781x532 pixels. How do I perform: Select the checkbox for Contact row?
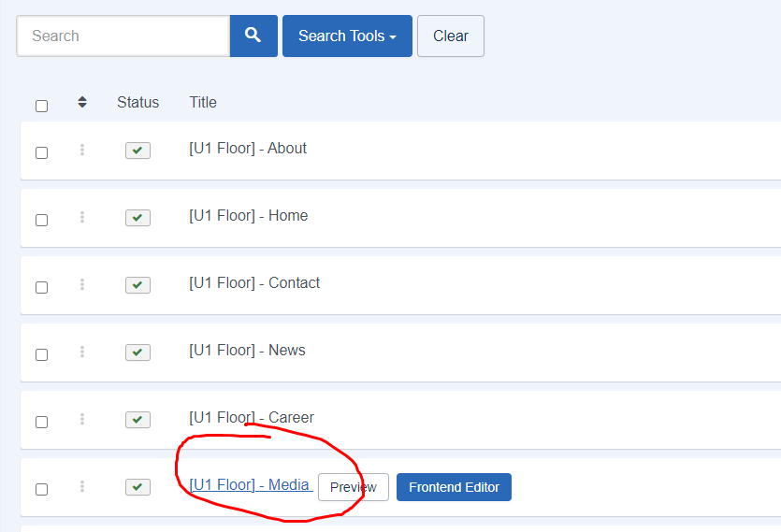42,287
